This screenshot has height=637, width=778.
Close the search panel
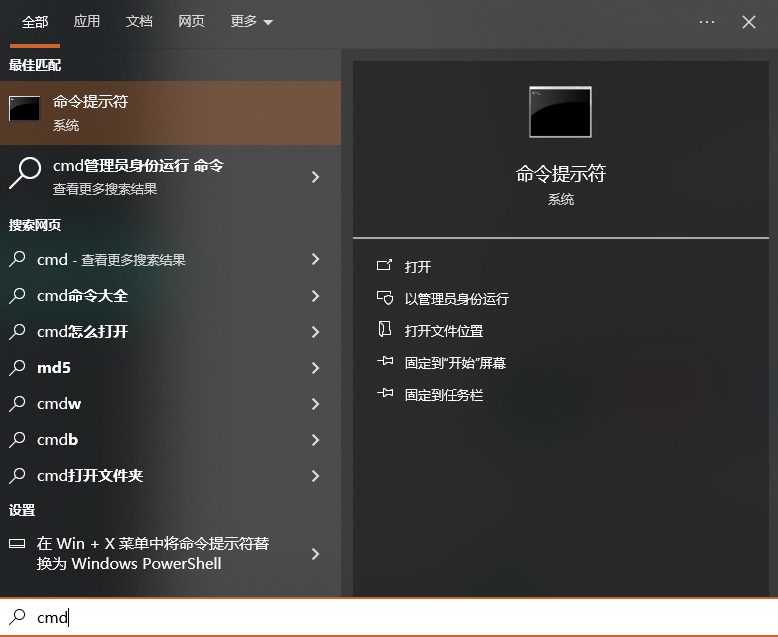pyautogui.click(x=749, y=22)
